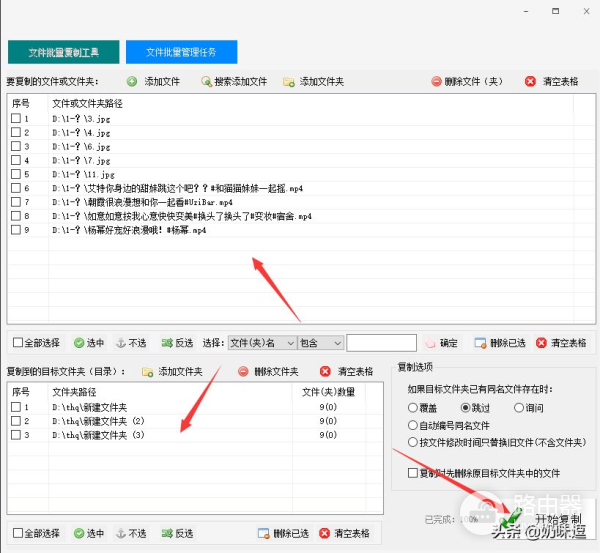Image resolution: width=600 pixels, height=553 pixels.
Task: Tick checkbox for row 2 4.jpg
Action: click(x=16, y=132)
